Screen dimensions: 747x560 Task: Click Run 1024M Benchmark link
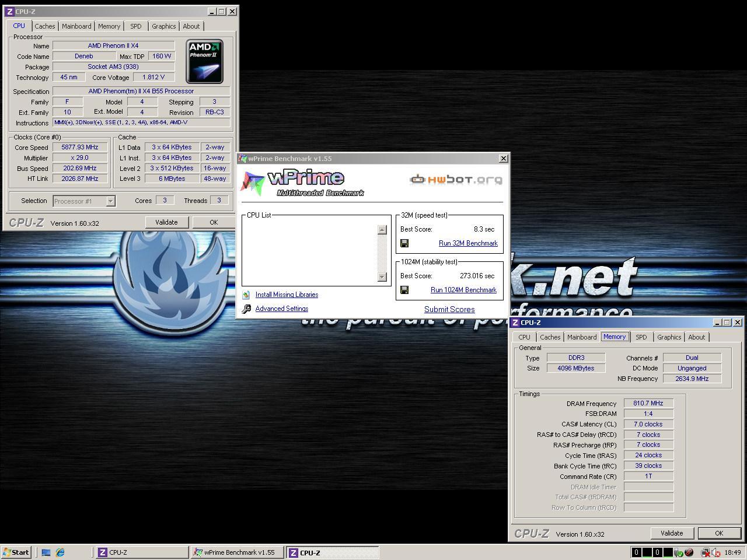463,290
